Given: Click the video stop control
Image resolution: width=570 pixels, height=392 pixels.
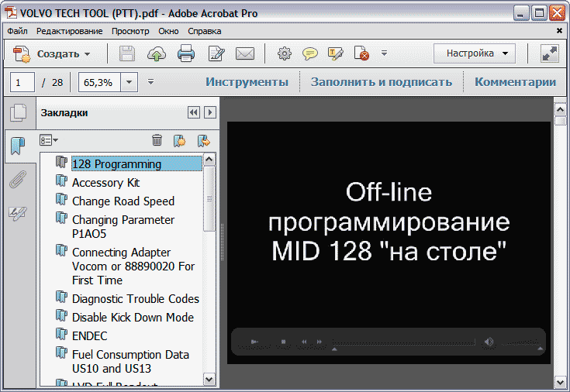Looking at the screenshot, I should coord(284,342).
